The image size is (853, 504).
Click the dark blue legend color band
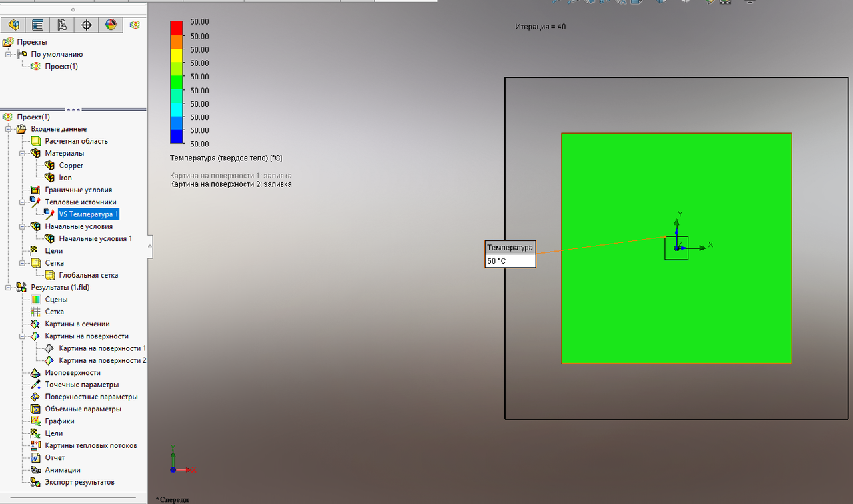177,136
